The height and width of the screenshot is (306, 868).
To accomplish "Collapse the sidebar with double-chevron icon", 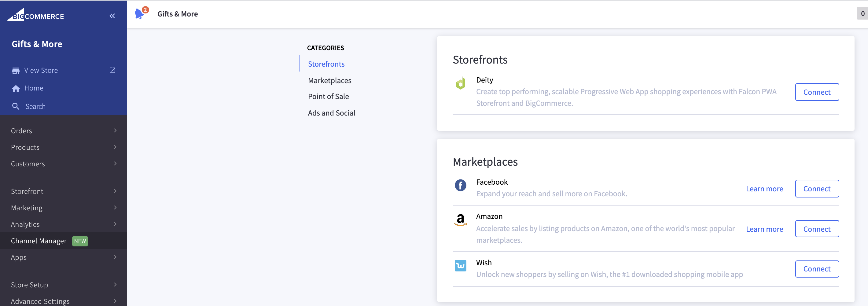I will click(x=112, y=16).
